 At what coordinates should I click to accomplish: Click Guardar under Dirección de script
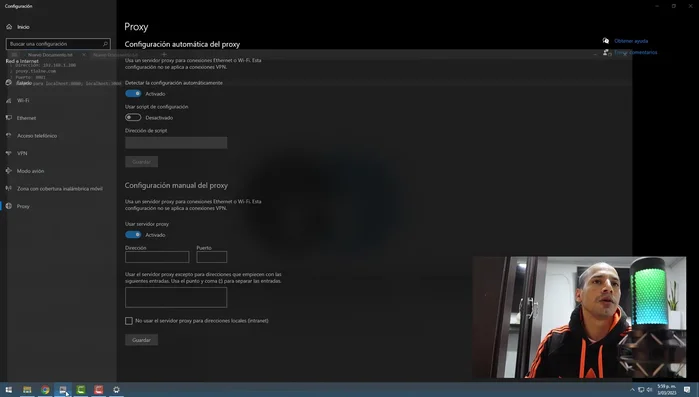tap(141, 162)
